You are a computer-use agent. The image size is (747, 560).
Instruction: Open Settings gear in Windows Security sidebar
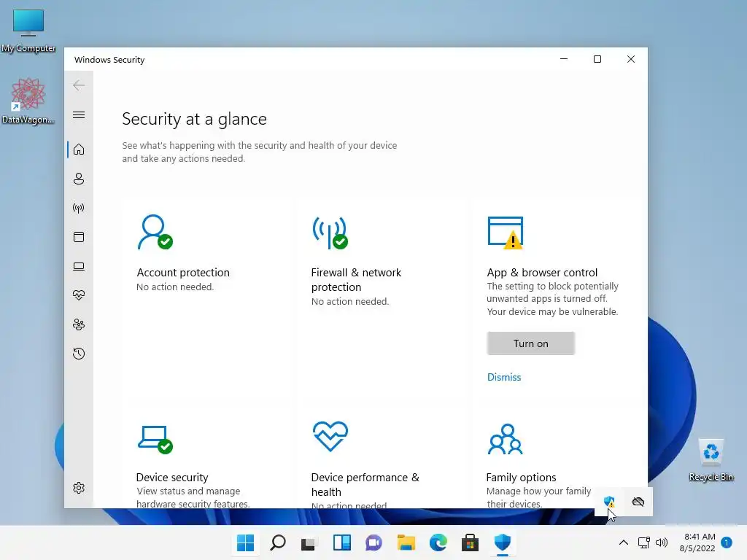(79, 488)
